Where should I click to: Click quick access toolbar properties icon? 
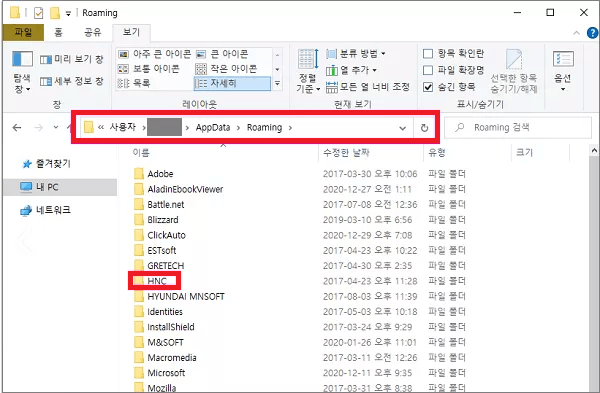(x=38, y=13)
